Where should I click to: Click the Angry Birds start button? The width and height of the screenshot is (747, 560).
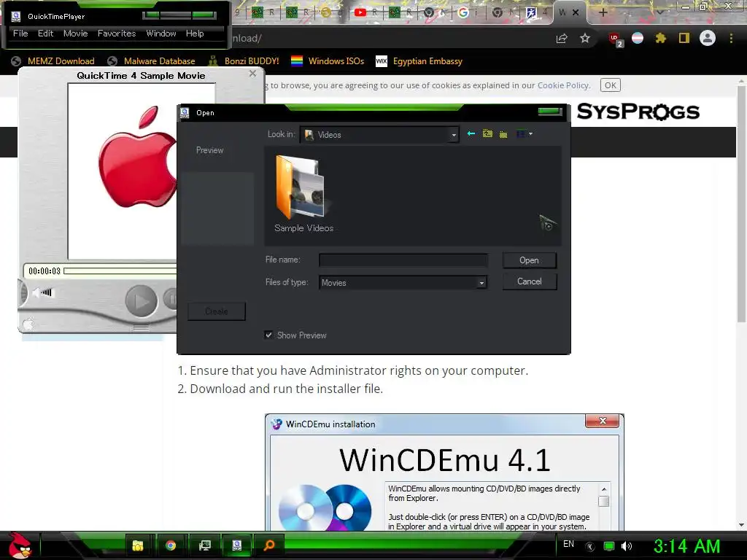tap(20, 545)
